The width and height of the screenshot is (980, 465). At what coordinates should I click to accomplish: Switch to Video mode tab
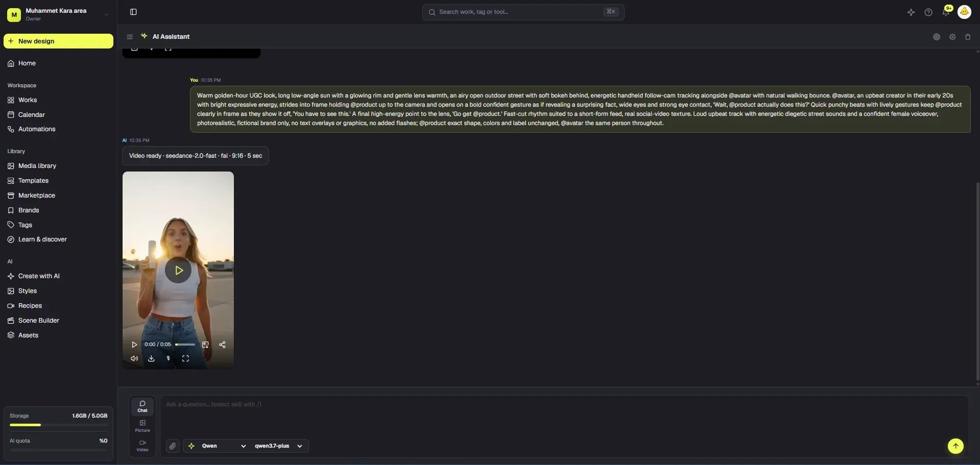pos(142,446)
